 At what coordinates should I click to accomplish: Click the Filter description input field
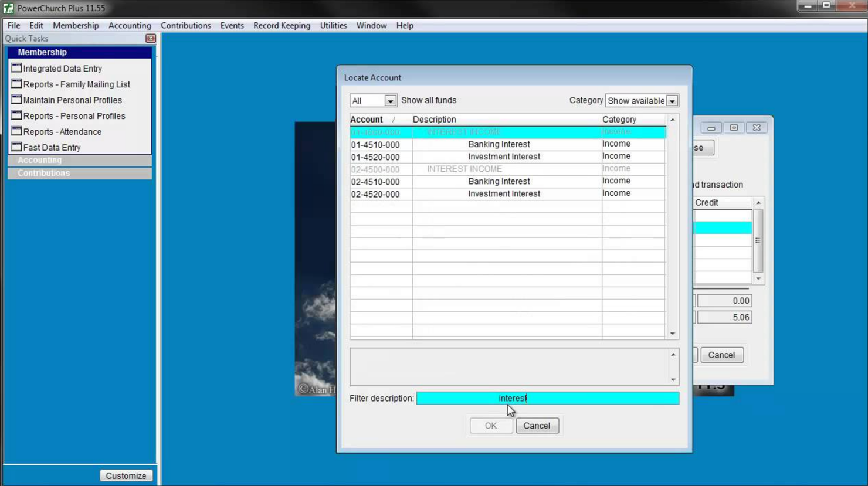(x=548, y=398)
